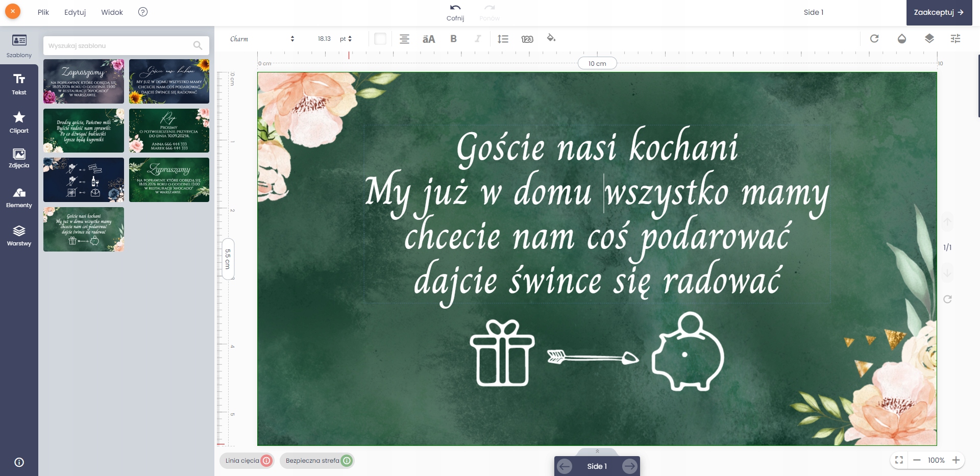Open the Elementy panel

tap(19, 197)
